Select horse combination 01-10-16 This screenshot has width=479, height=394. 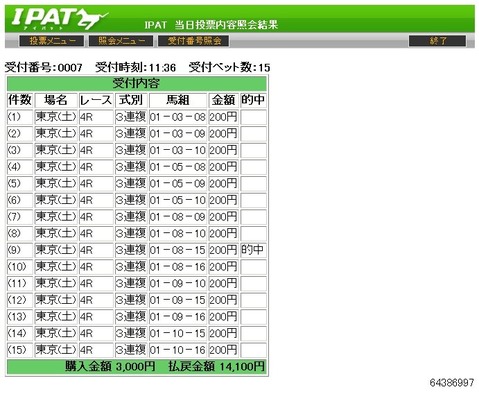click(x=178, y=350)
